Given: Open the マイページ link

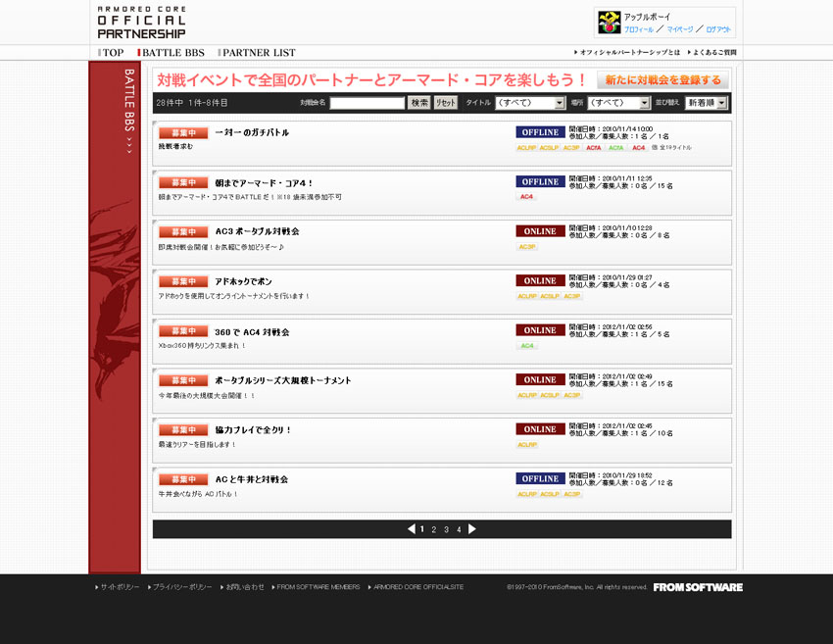Looking at the screenshot, I should pyautogui.click(x=680, y=29).
